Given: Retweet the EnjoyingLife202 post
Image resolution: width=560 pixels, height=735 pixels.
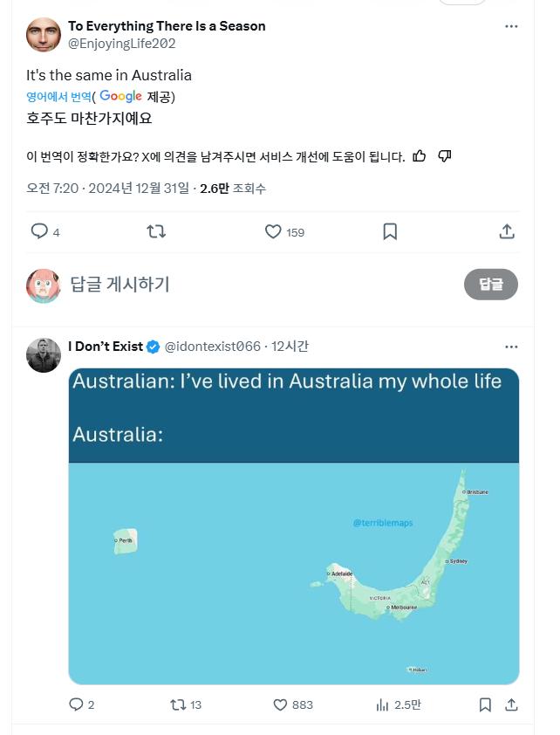Looking at the screenshot, I should point(156,231).
